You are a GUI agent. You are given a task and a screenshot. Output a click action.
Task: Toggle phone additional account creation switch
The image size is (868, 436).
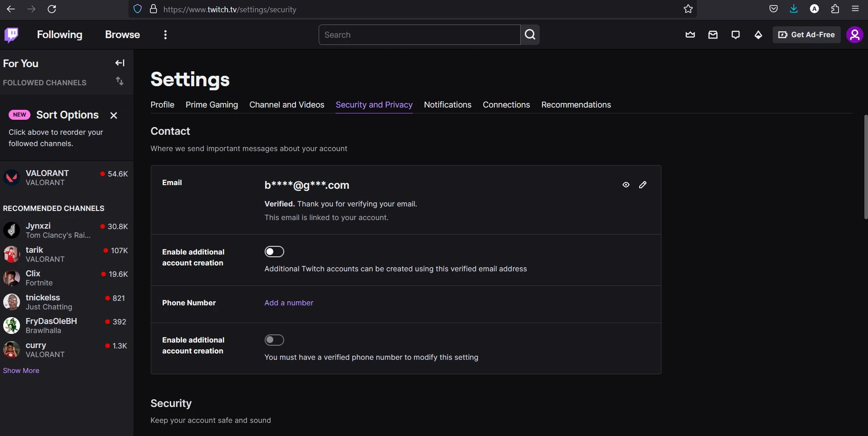275,340
